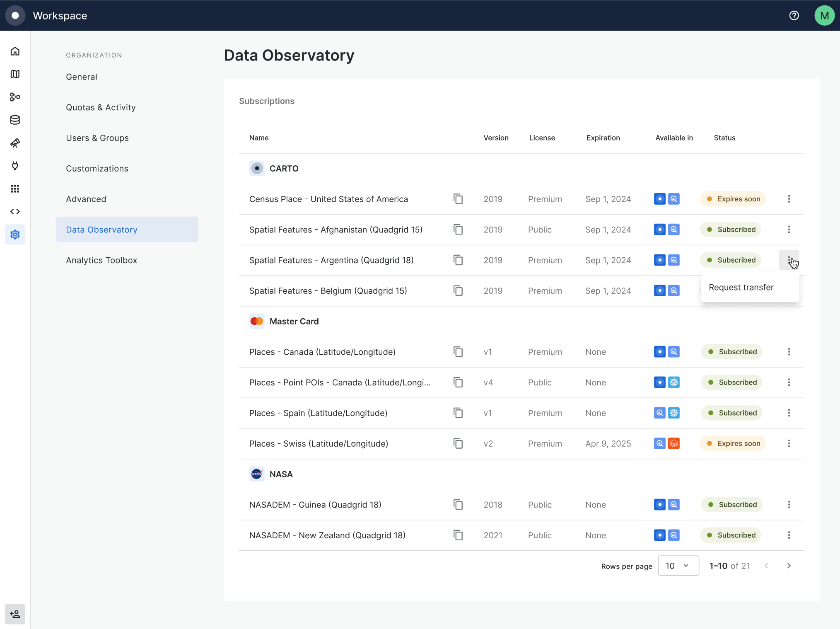Click the user avatar M
The width and height of the screenshot is (840, 629).
824,16
